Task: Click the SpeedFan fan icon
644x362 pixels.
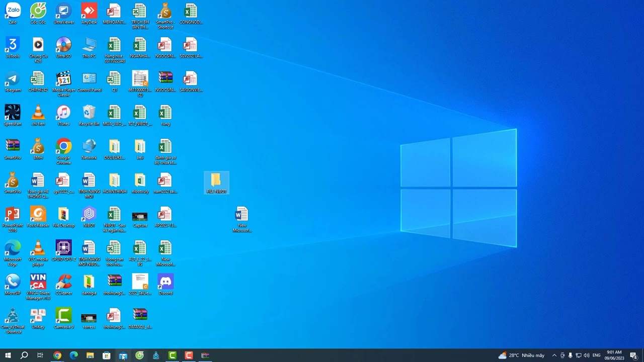Action: (13, 115)
